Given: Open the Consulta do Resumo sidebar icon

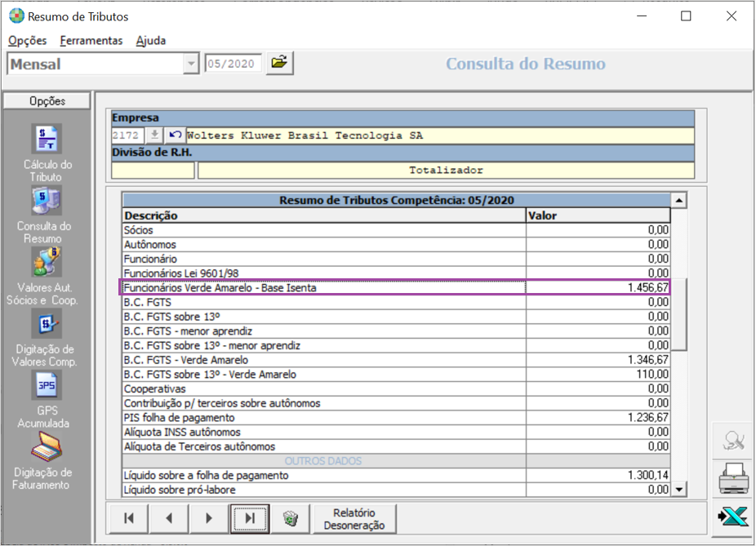Looking at the screenshot, I should point(47,201).
